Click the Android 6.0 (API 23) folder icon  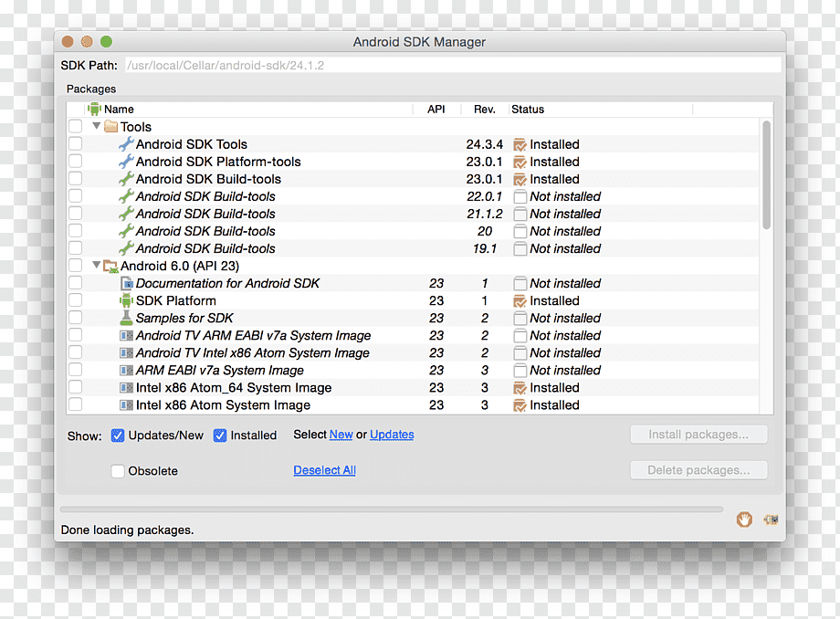(110, 266)
